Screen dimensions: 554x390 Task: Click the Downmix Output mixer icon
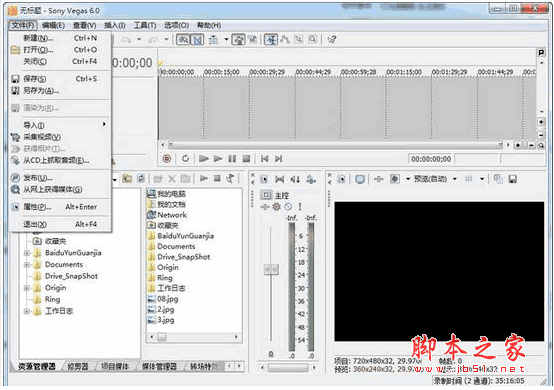click(x=279, y=179)
